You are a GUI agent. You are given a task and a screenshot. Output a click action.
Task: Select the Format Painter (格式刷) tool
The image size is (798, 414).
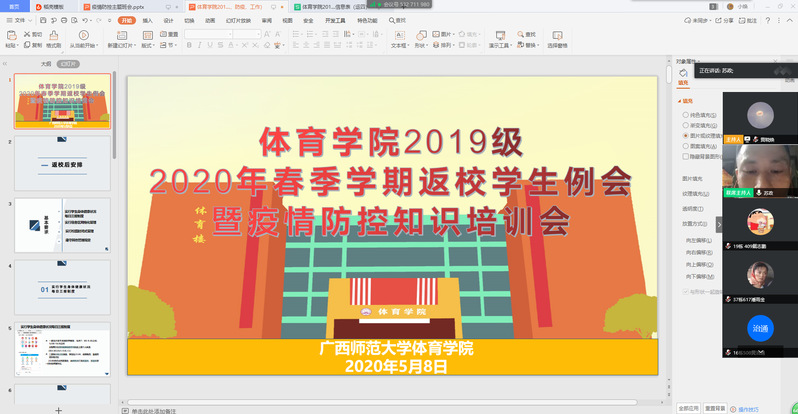(53, 39)
